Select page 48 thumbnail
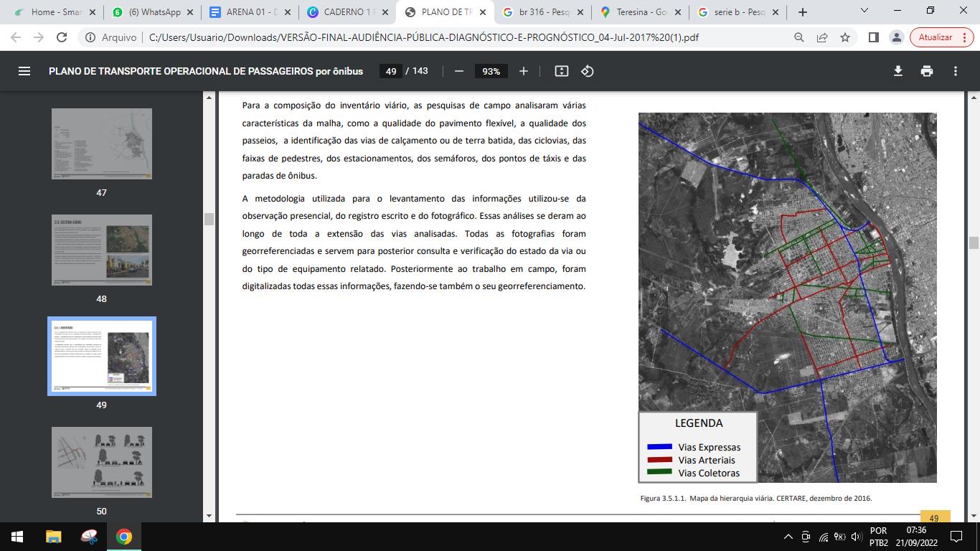The height and width of the screenshot is (551, 980). click(x=102, y=250)
